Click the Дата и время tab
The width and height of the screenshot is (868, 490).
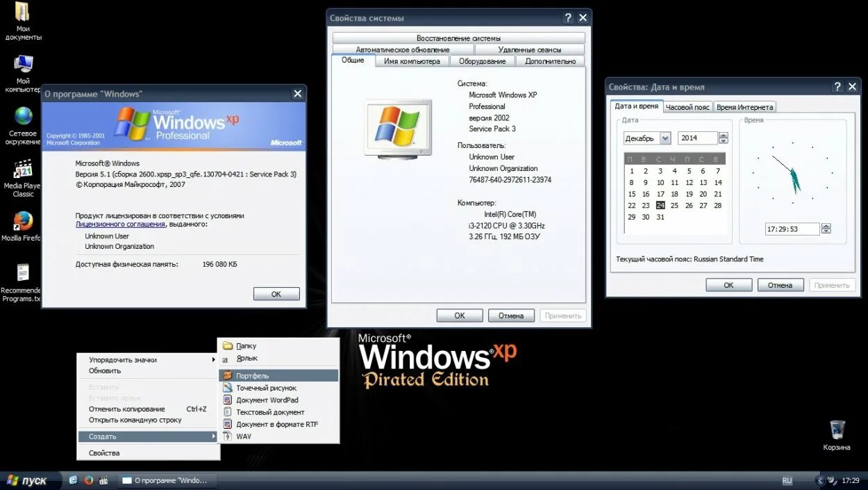coord(637,106)
